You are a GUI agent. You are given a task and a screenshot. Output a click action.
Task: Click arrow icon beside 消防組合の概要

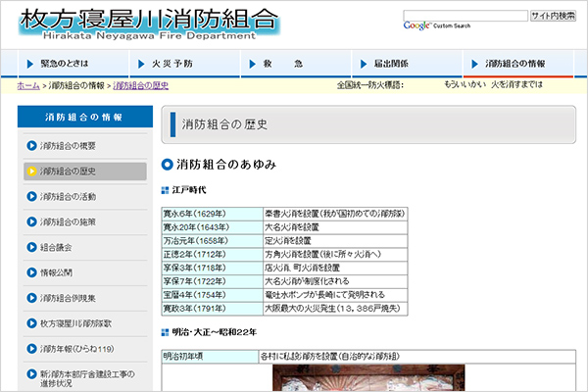[32, 145]
